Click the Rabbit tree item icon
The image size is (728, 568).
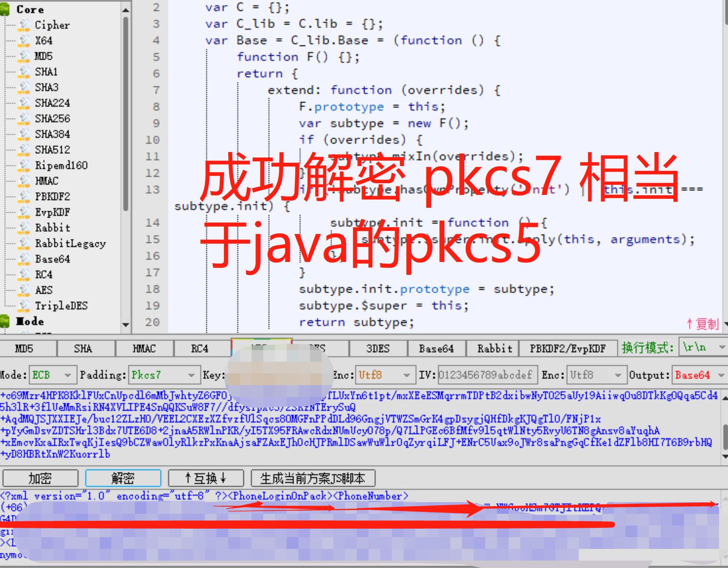tap(24, 227)
